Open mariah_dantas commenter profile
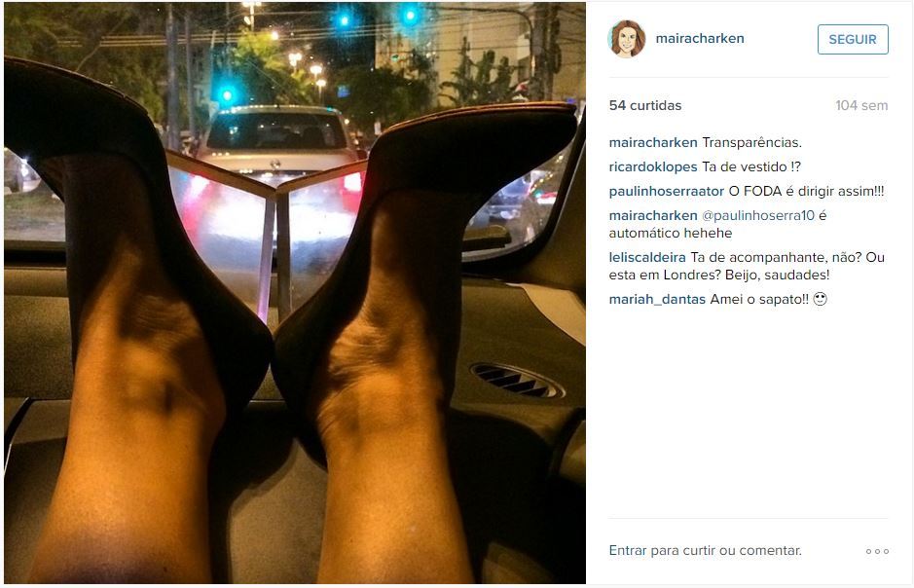Screen dimensions: 914x588 [658, 300]
